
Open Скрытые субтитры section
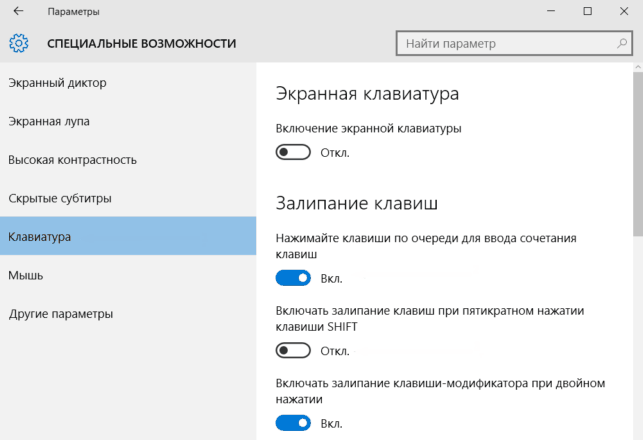[x=128, y=198]
